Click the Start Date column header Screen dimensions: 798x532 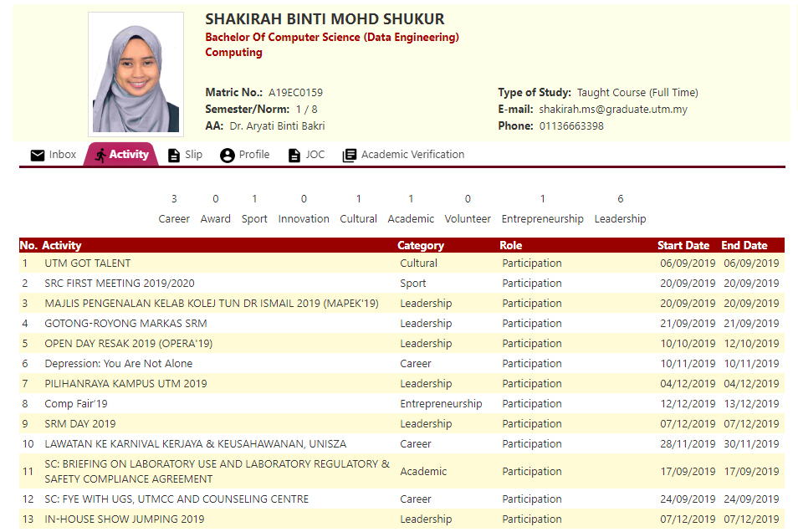[x=683, y=246]
